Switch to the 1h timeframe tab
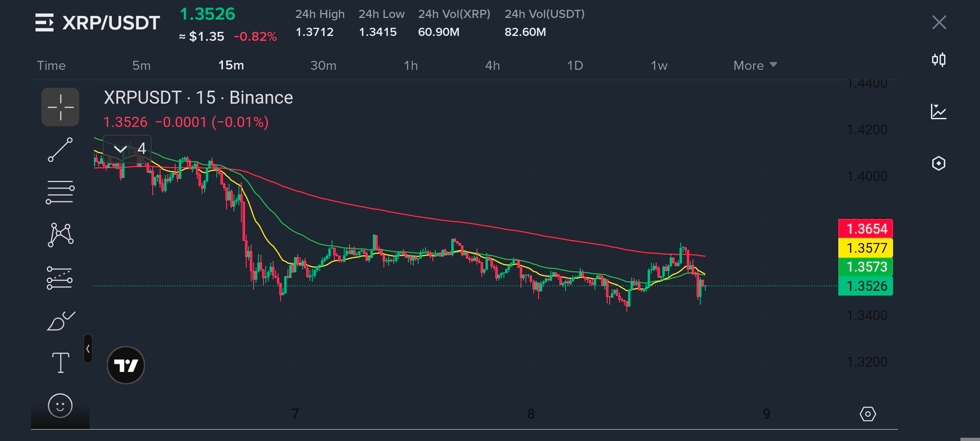The width and height of the screenshot is (980, 441). pyautogui.click(x=410, y=65)
